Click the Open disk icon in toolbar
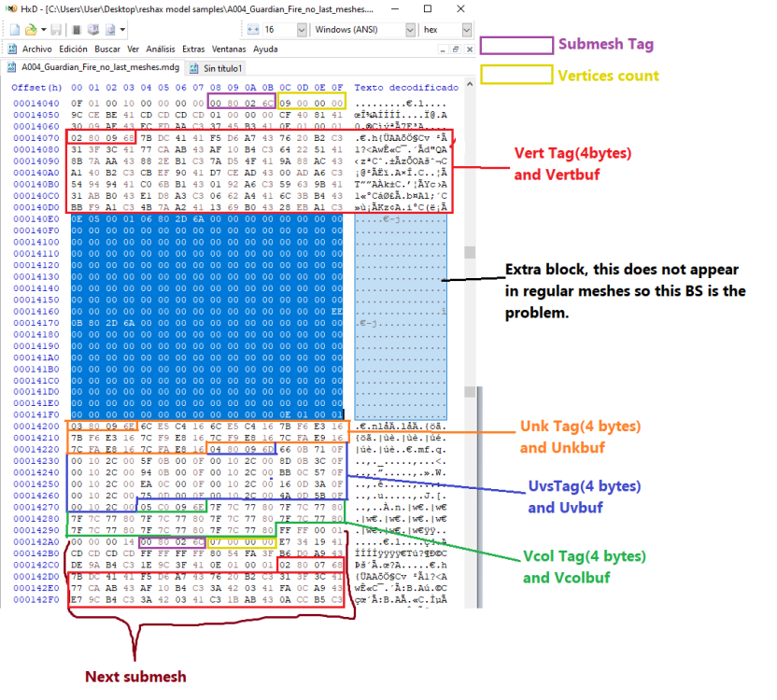The height and width of the screenshot is (700, 777). pyautogui.click(x=93, y=30)
